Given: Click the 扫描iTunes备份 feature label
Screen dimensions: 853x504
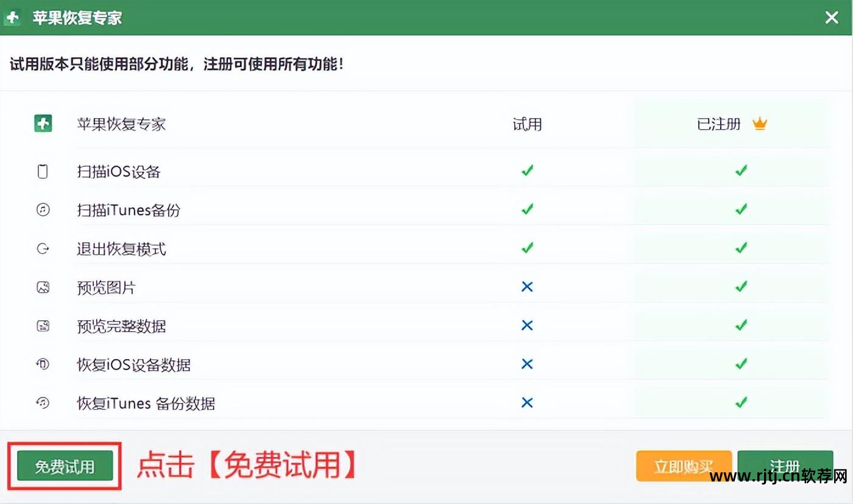Looking at the screenshot, I should click(x=129, y=210).
